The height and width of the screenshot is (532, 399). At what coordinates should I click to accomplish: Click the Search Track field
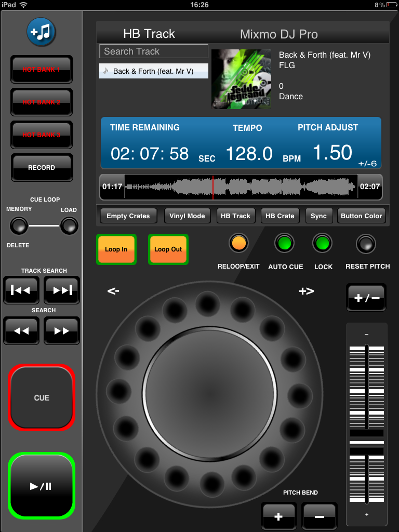[153, 51]
